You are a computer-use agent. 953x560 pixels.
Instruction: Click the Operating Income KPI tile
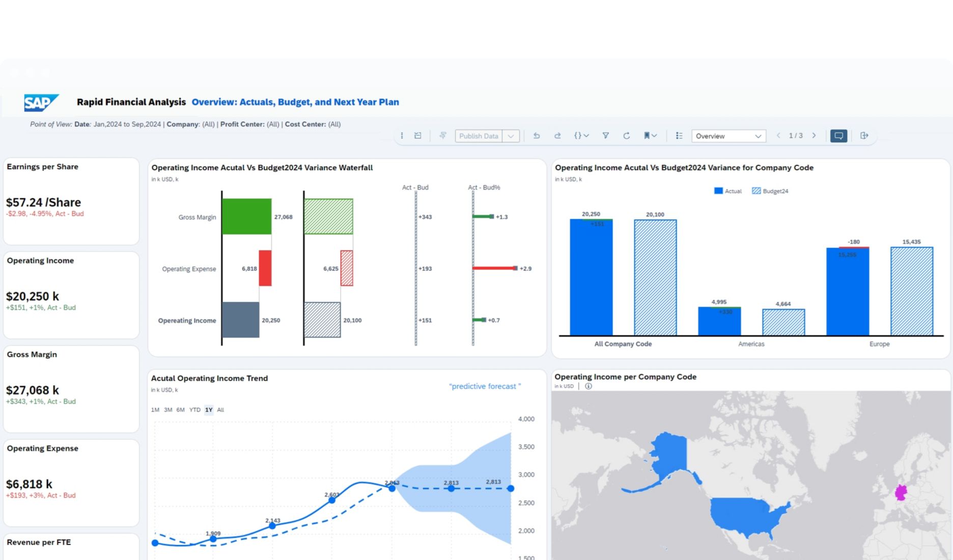click(71, 295)
